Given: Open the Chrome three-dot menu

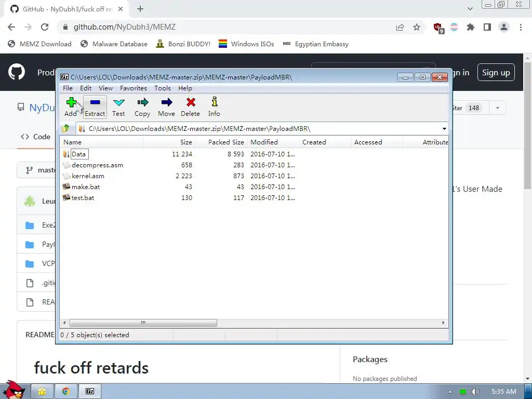Looking at the screenshot, I should pos(521,27).
